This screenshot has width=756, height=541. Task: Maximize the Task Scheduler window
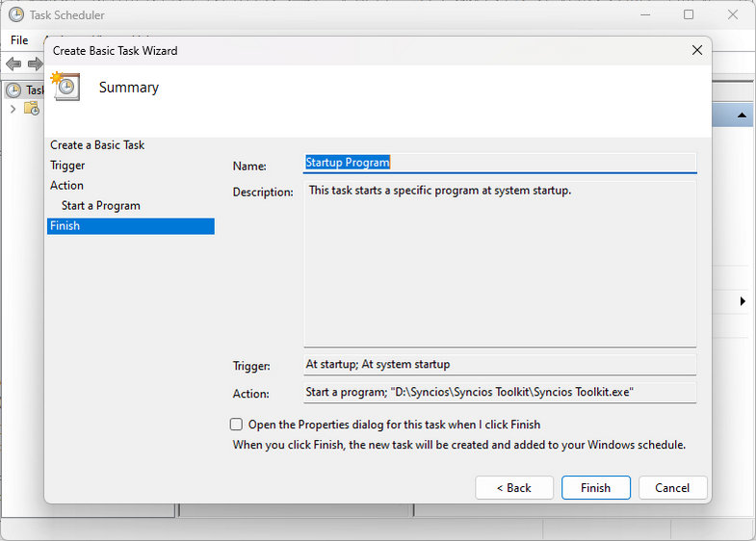point(689,14)
